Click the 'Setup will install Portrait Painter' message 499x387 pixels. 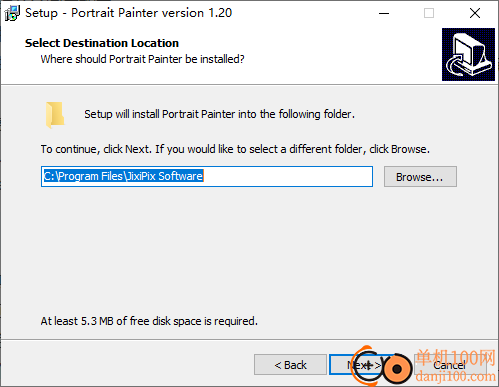[x=219, y=114]
